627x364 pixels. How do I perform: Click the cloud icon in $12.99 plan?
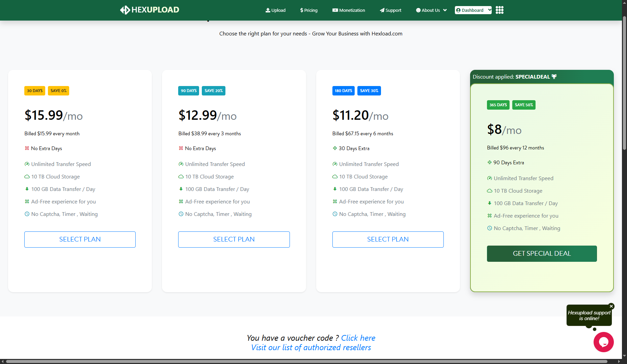(181, 176)
